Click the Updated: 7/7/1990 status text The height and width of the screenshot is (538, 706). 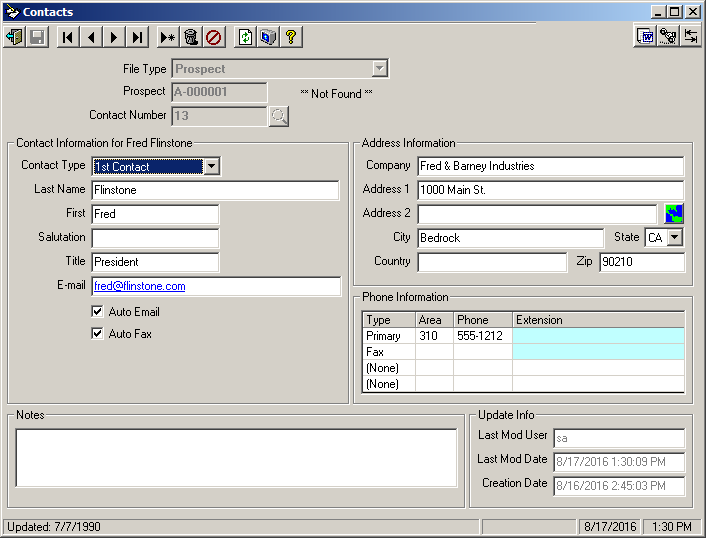pyautogui.click(x=54, y=527)
